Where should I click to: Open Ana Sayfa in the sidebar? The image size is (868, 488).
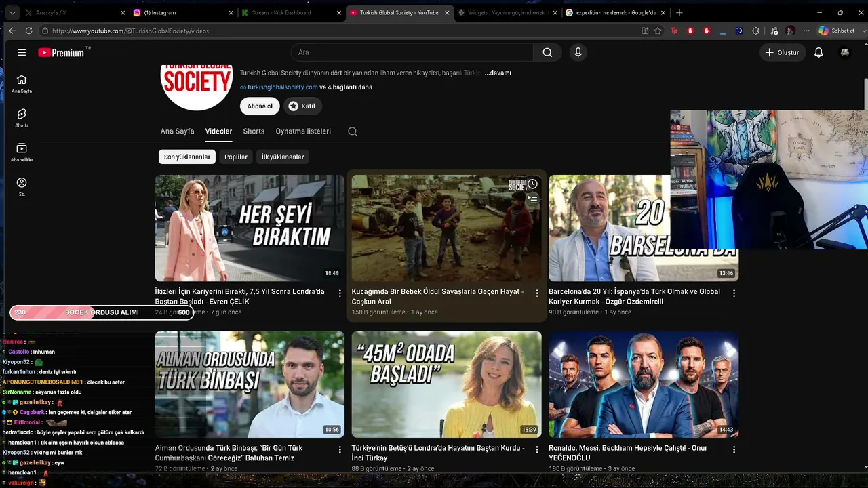click(22, 83)
